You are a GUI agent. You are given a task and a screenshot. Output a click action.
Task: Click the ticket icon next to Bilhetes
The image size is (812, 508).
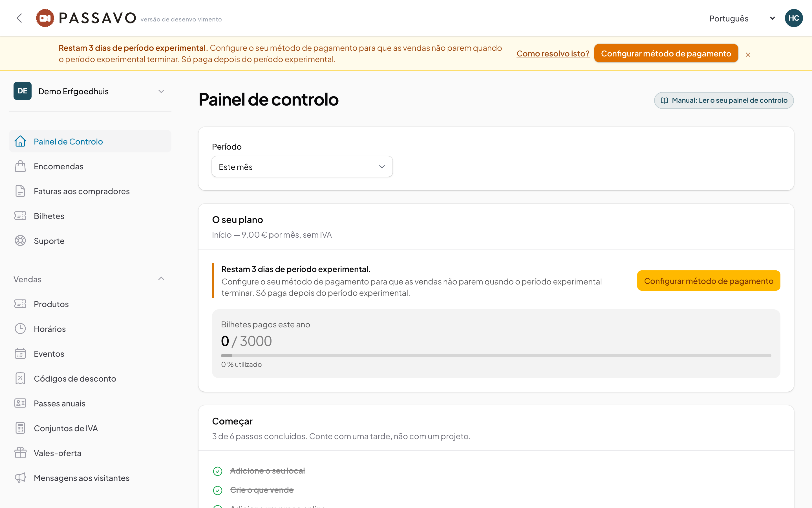[20, 216]
